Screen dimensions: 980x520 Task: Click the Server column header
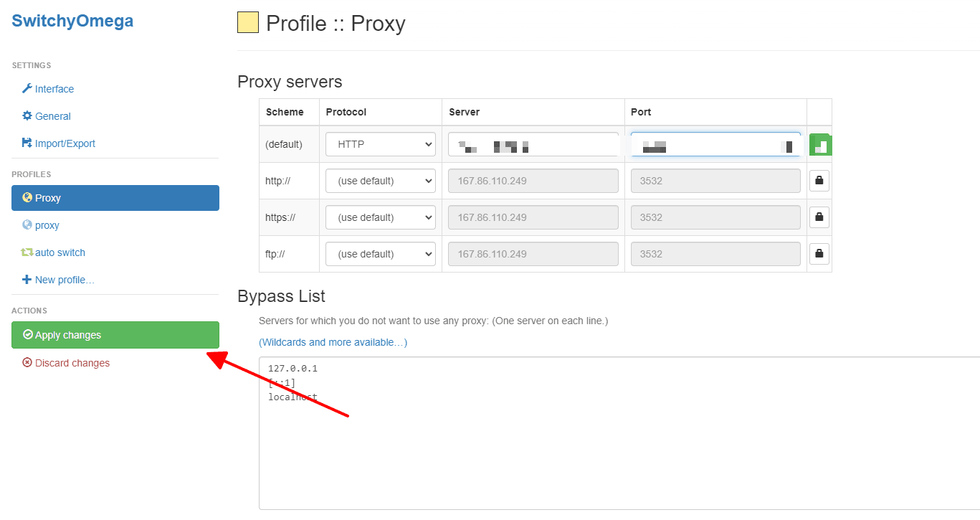click(464, 112)
